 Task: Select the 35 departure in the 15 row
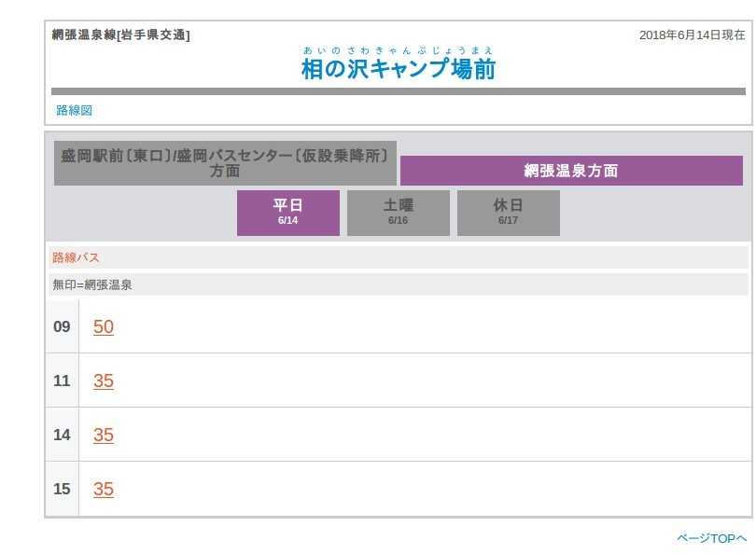pos(104,489)
